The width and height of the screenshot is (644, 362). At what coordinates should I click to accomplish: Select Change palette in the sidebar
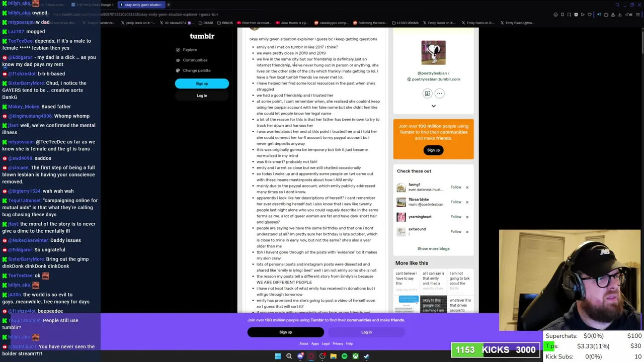tap(197, 70)
